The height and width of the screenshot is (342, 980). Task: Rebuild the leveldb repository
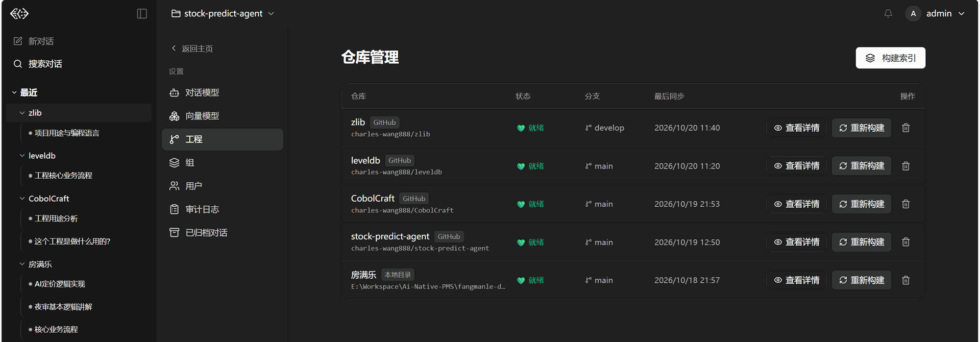point(862,166)
